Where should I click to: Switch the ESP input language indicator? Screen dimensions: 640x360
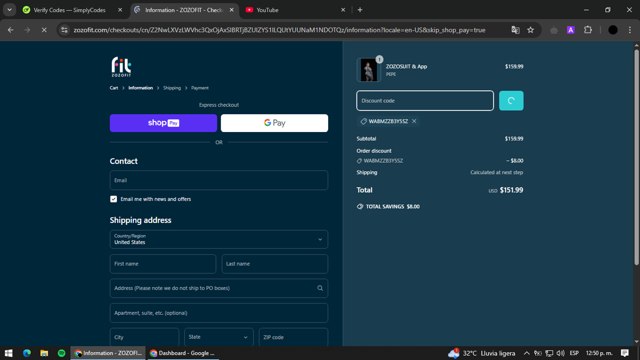[574, 353]
